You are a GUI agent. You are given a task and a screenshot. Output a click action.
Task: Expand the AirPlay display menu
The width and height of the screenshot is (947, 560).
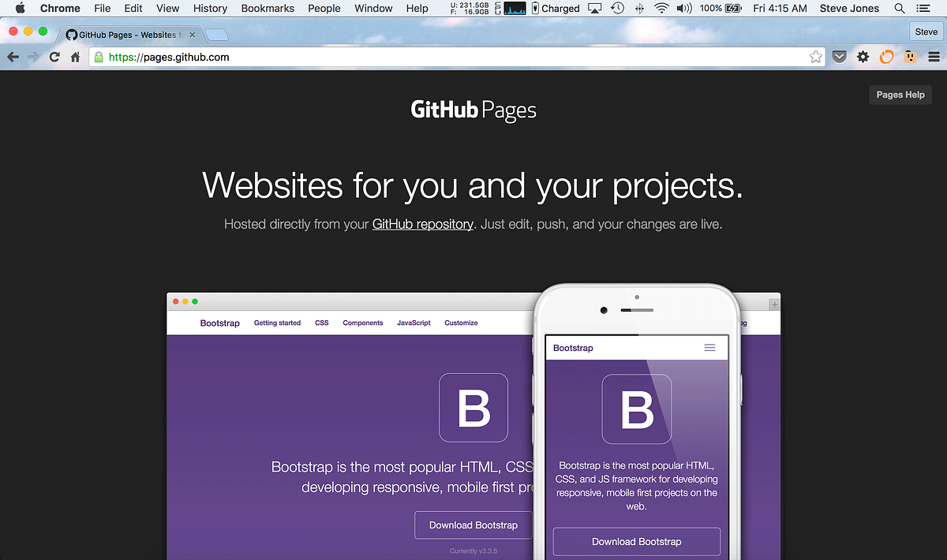click(x=594, y=8)
